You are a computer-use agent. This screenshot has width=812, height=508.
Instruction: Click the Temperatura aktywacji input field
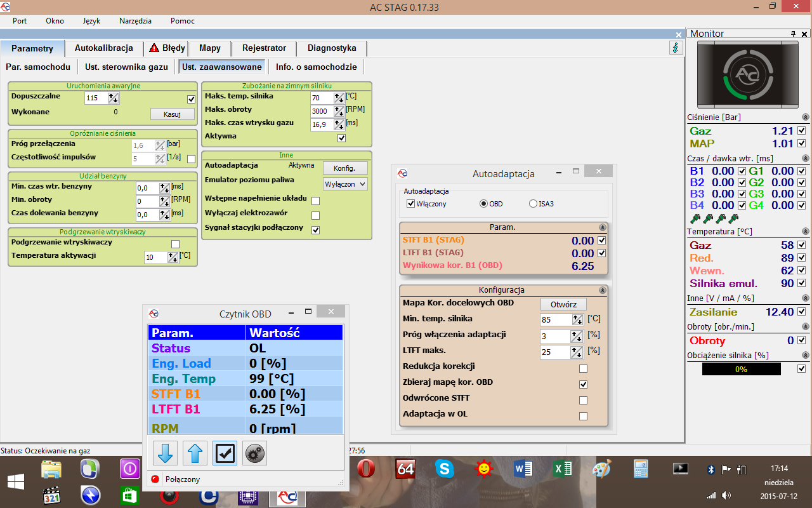coord(156,257)
